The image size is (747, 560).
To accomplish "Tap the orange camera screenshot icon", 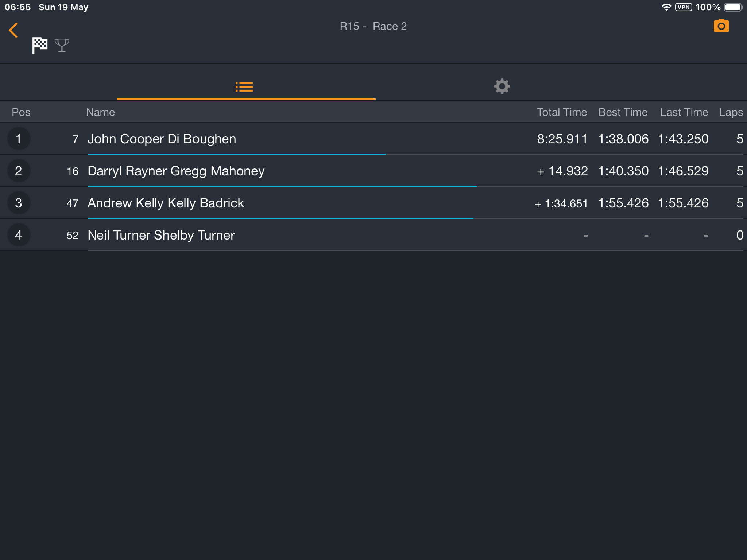I will coord(721,26).
